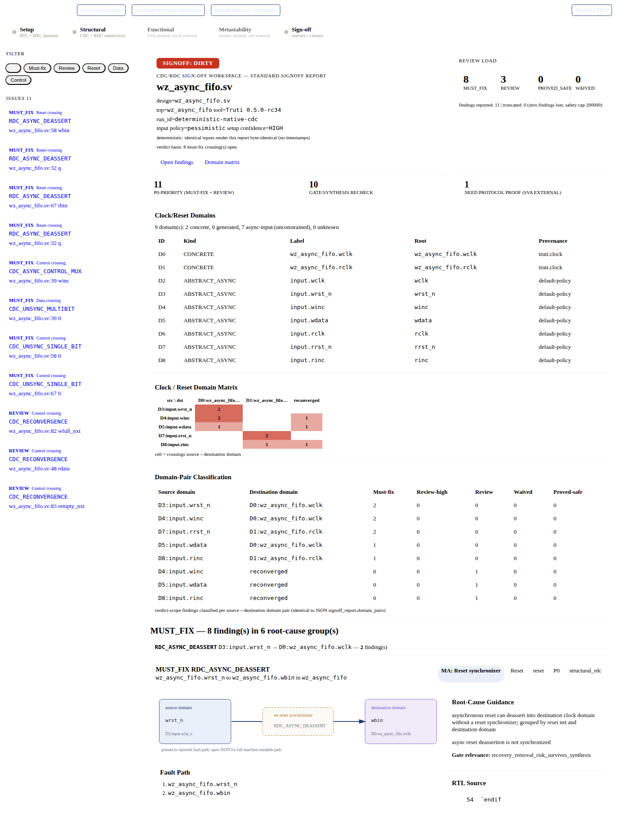
Task: Click matrix cell D7:input.rrst_n to D1
Action: pyautogui.click(x=267, y=435)
